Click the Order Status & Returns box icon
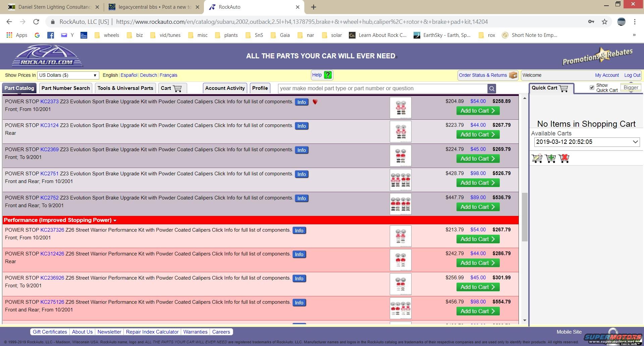Viewport: 644px width, 346px height. pyautogui.click(x=513, y=75)
